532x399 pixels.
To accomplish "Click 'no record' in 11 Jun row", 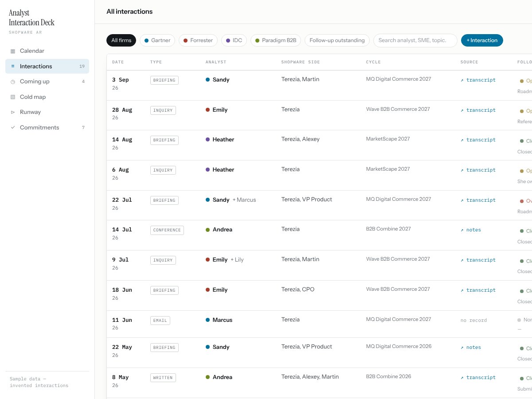I will tap(473, 320).
